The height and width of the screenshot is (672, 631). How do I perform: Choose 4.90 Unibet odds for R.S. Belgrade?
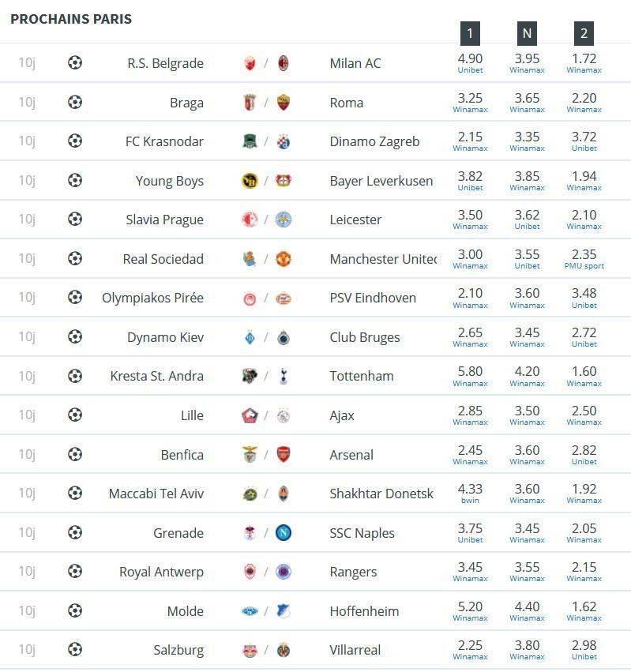pyautogui.click(x=470, y=63)
